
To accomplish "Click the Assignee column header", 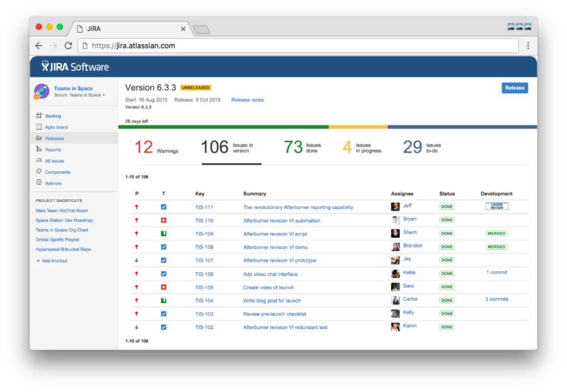I will (402, 194).
